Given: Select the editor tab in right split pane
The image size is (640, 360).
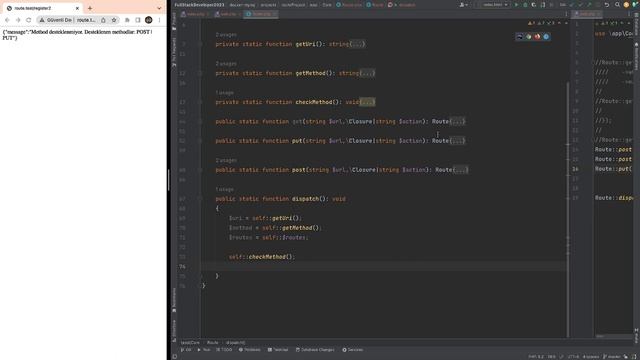Looking at the screenshot, I should [587, 14].
